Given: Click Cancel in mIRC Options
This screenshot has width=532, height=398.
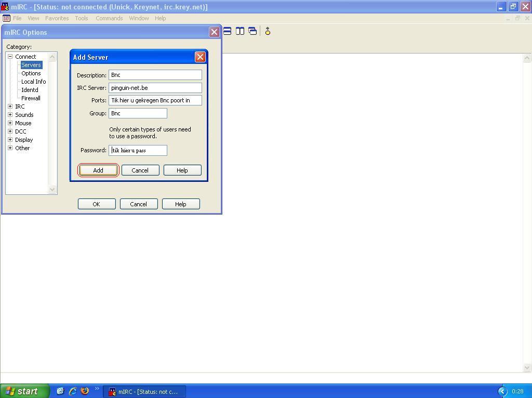Looking at the screenshot, I should coord(139,204).
